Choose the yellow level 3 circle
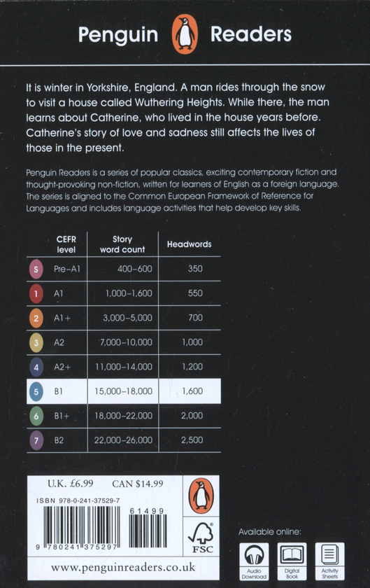The image size is (370, 588). 36,342
